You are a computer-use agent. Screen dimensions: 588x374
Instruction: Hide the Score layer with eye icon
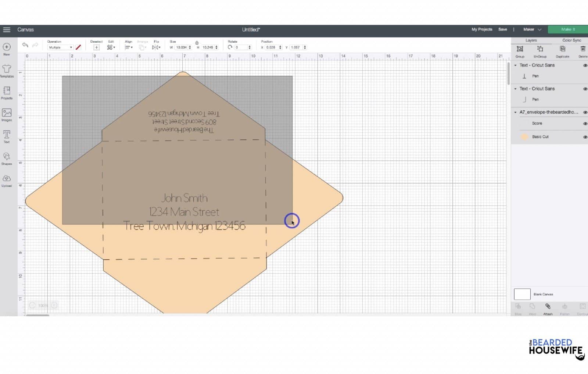[x=585, y=124]
